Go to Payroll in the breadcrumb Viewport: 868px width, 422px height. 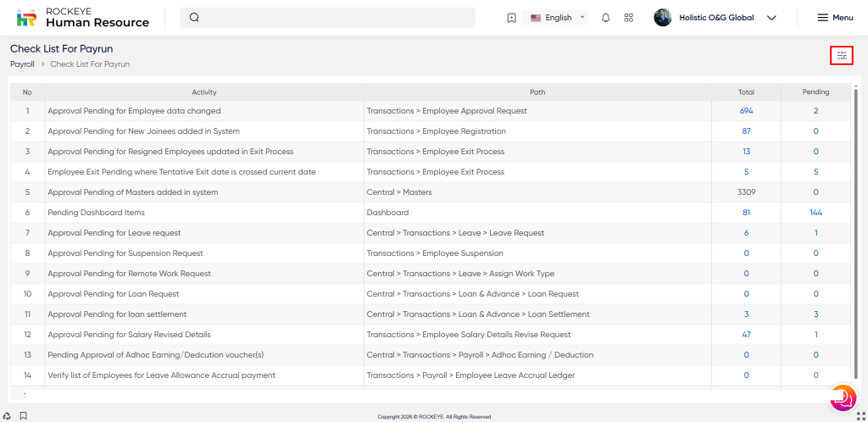coord(22,64)
